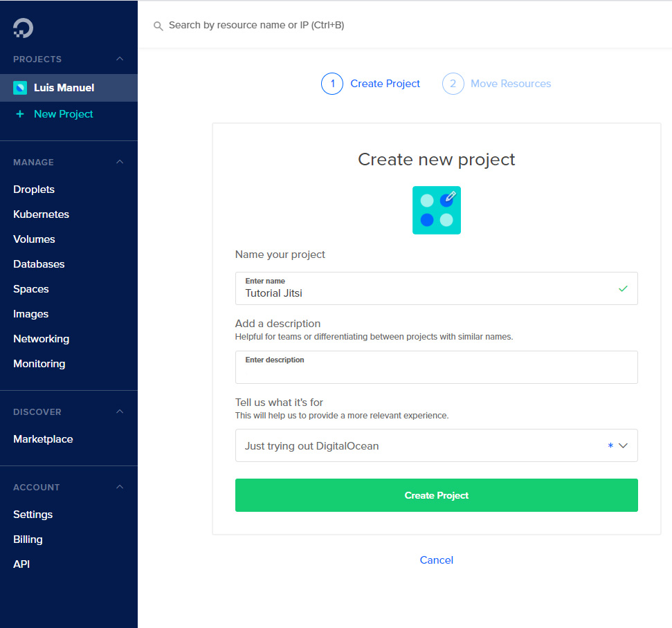Image resolution: width=672 pixels, height=628 pixels.
Task: Click the green Create Project button
Action: point(436,495)
